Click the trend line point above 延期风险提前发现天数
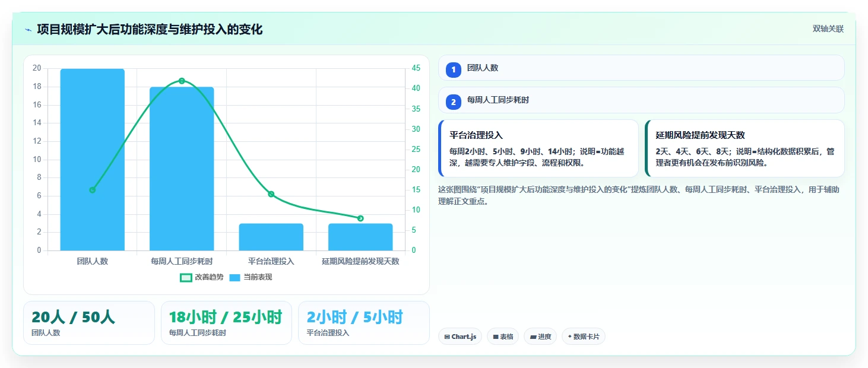 [360, 218]
